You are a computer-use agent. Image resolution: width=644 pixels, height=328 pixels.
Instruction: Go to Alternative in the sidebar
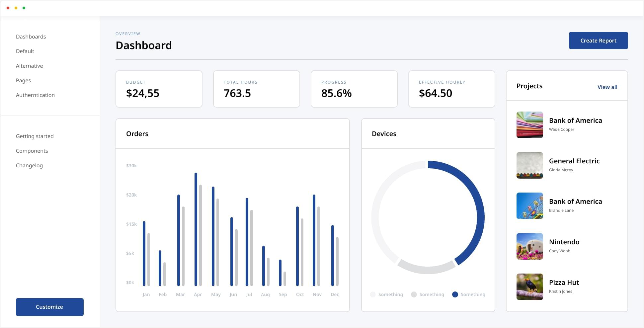coord(29,66)
